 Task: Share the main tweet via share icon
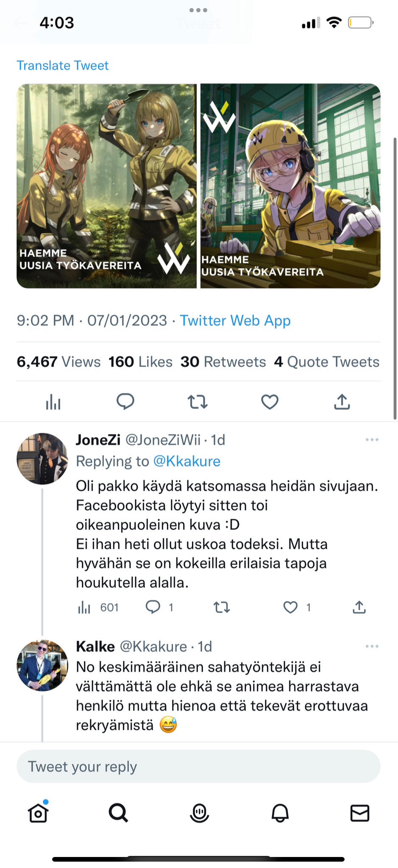(342, 401)
